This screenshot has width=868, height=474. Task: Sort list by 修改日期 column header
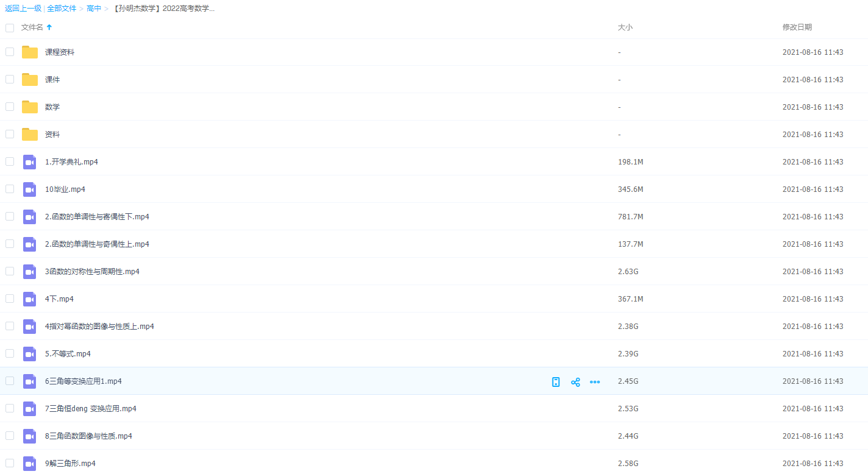click(797, 27)
